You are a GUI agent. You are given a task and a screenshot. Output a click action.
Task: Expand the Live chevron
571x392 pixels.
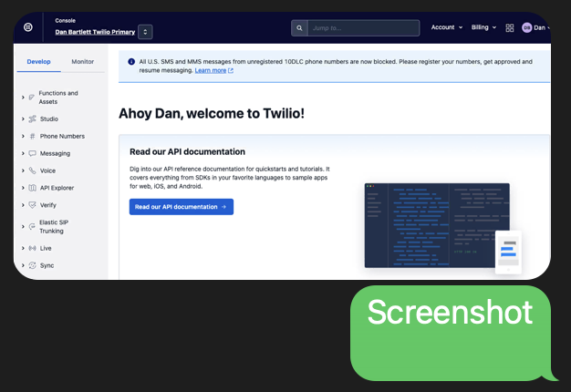pyautogui.click(x=23, y=248)
